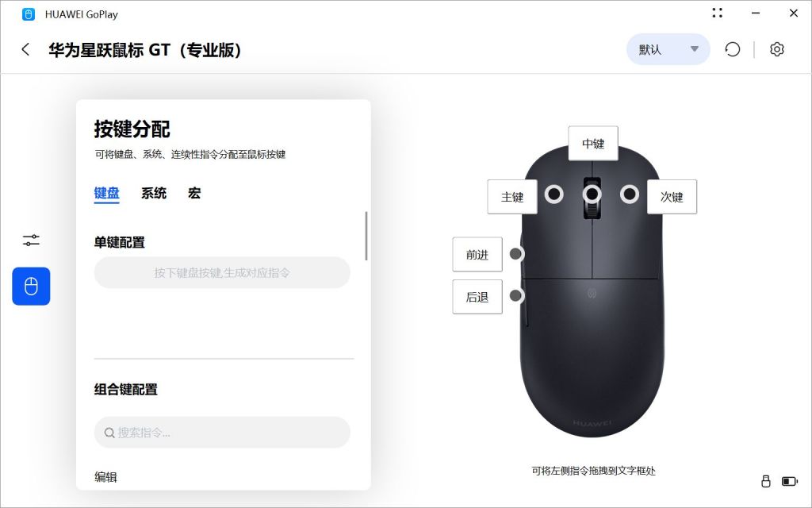Click the reset circular arrow icon
The image size is (812, 508).
click(732, 49)
